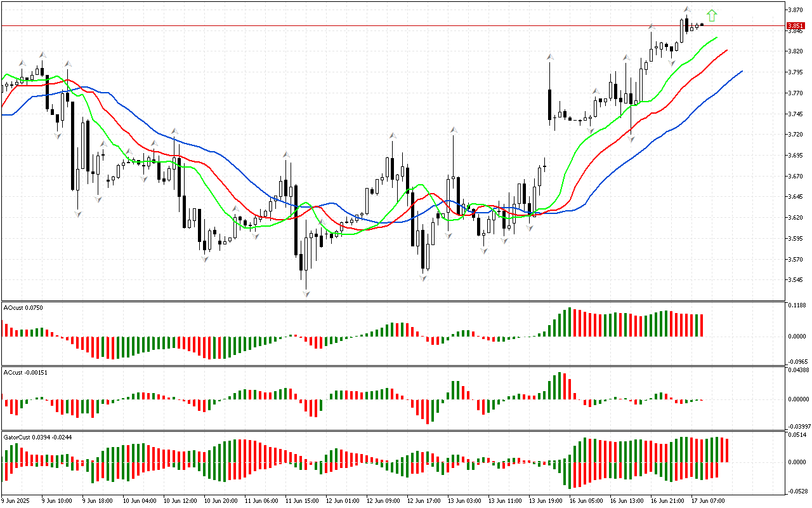The height and width of the screenshot is (508, 812).
Task: Click the 3.870 price scale label
Action: [796, 10]
